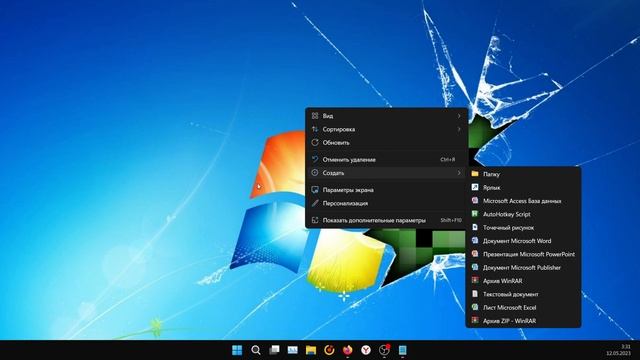Open the Вид submenu
This screenshot has height=360, width=640.
click(x=387, y=116)
